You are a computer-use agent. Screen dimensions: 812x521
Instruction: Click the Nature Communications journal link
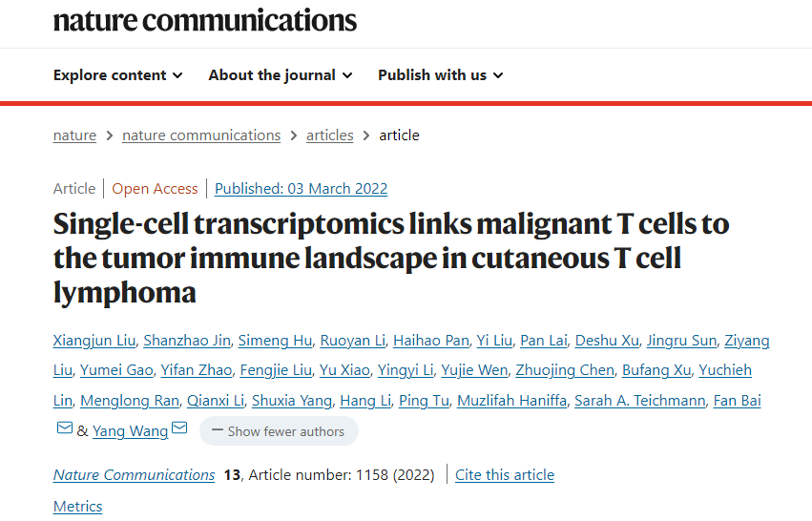134,475
